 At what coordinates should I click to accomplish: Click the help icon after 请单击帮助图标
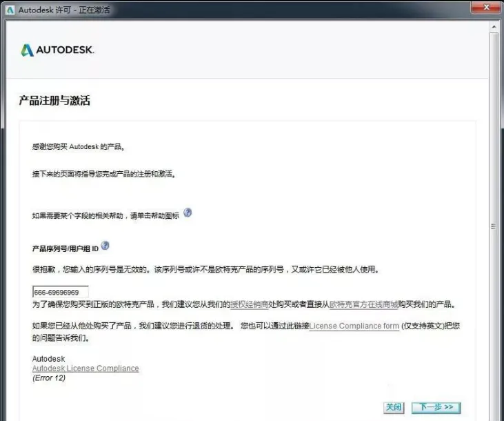[x=188, y=213]
